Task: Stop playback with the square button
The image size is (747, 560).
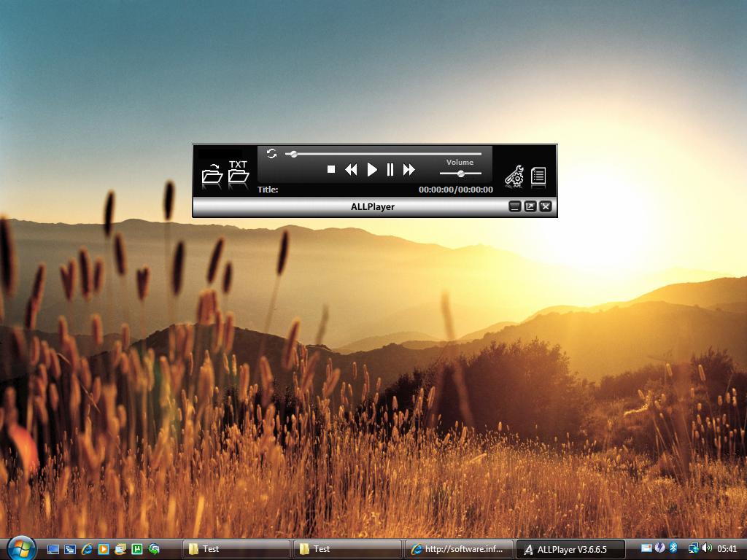Action: pos(331,169)
